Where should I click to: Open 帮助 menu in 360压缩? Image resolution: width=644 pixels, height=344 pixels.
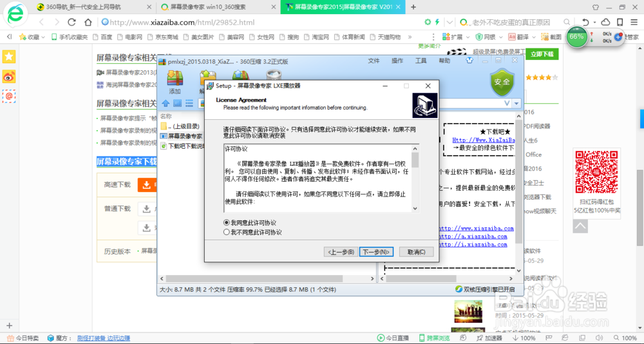pos(444,61)
